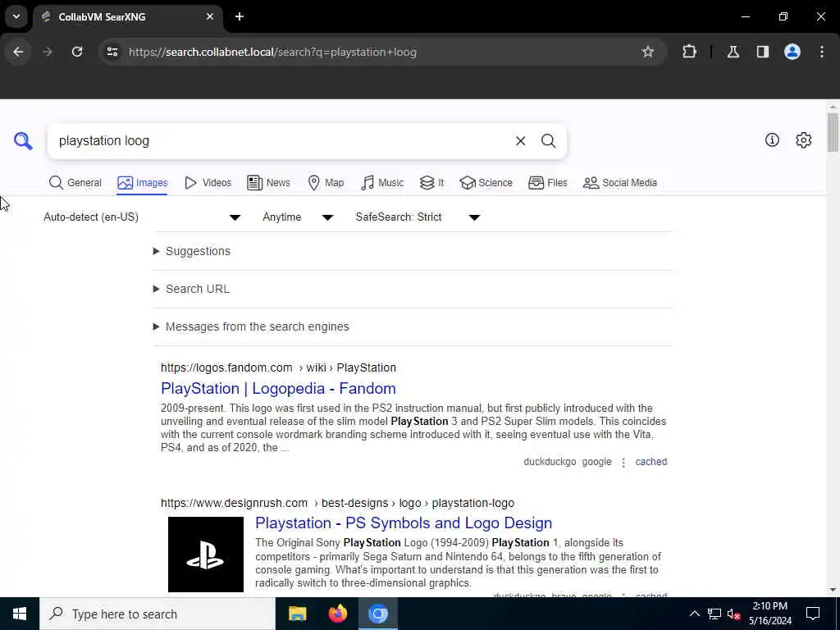Screen dimensions: 840x630
Task: Click the logos.fandom.com URL text
Action: tap(278, 367)
